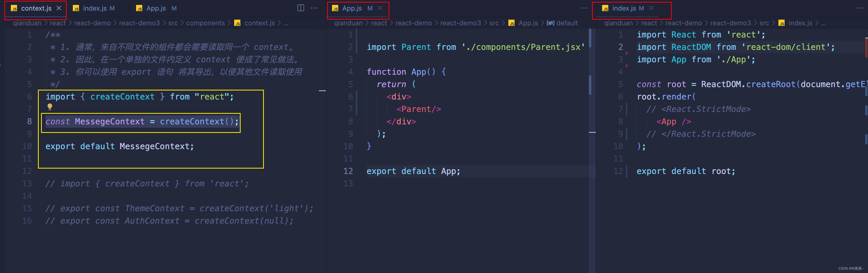Split the left editor with split icon
This screenshot has width=868, height=273.
pos(301,8)
